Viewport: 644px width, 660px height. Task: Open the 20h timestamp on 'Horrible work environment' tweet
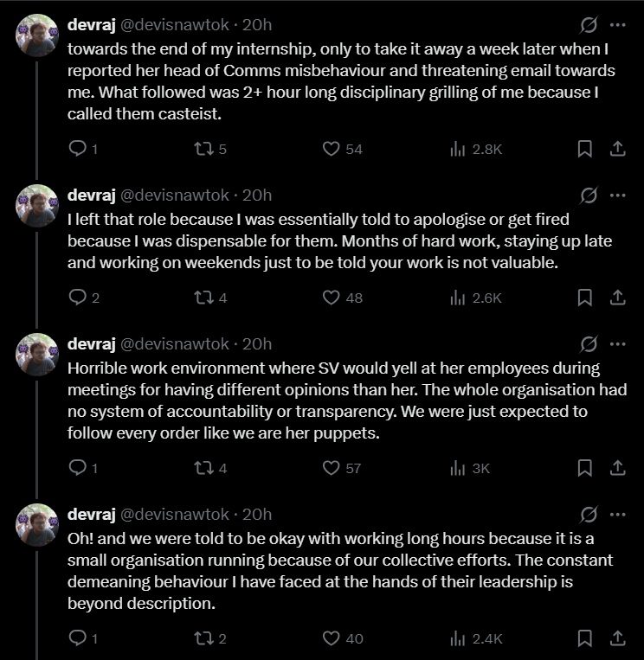pyautogui.click(x=257, y=344)
